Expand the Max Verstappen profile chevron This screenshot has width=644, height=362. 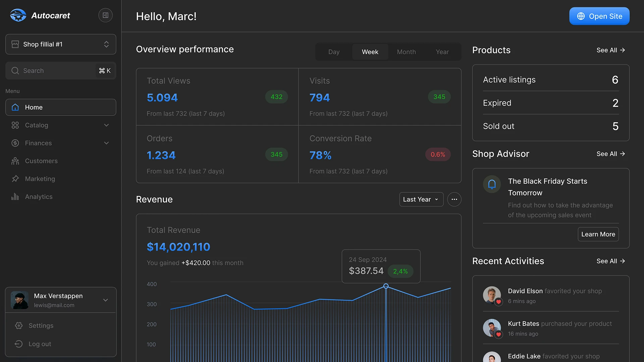[x=106, y=300]
